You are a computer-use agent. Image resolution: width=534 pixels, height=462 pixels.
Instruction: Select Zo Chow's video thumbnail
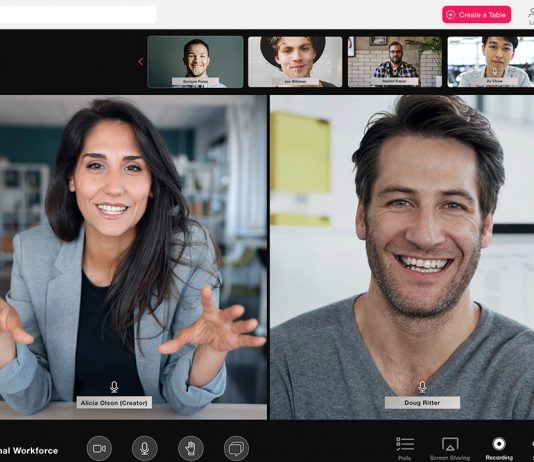pos(491,62)
